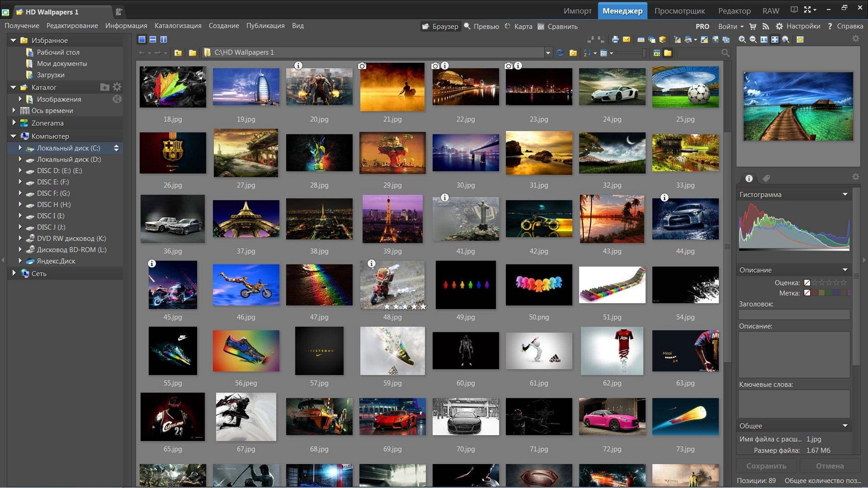Image resolution: width=868 pixels, height=488 pixels.
Task: Select thumbnail 48.jpg
Action: [392, 285]
